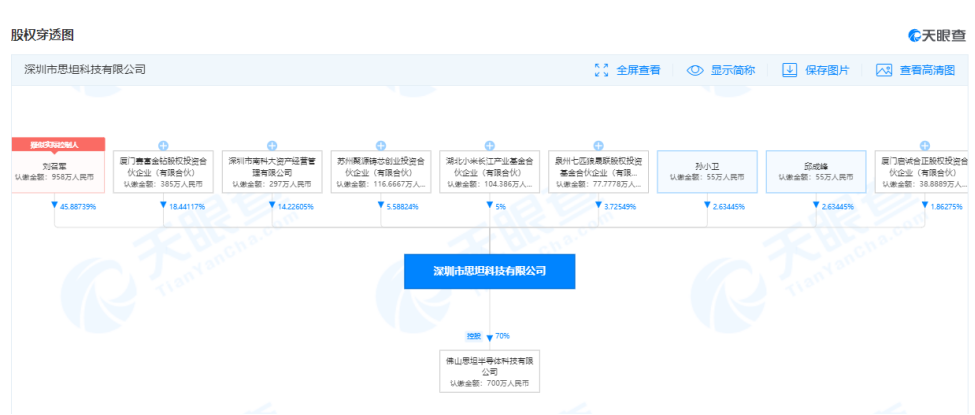This screenshot has height=415, width=975.
Task: Open the 深圳市南科大资产经营管理有限公司 node
Action: (x=272, y=171)
